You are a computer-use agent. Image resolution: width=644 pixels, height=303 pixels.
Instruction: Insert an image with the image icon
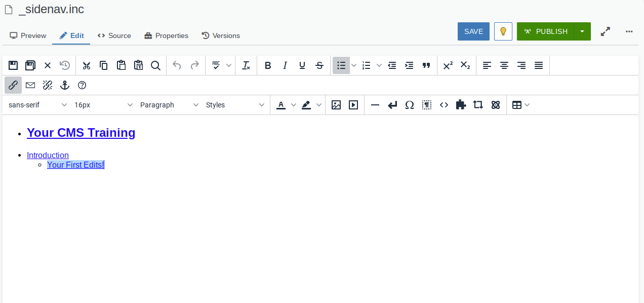[336, 105]
